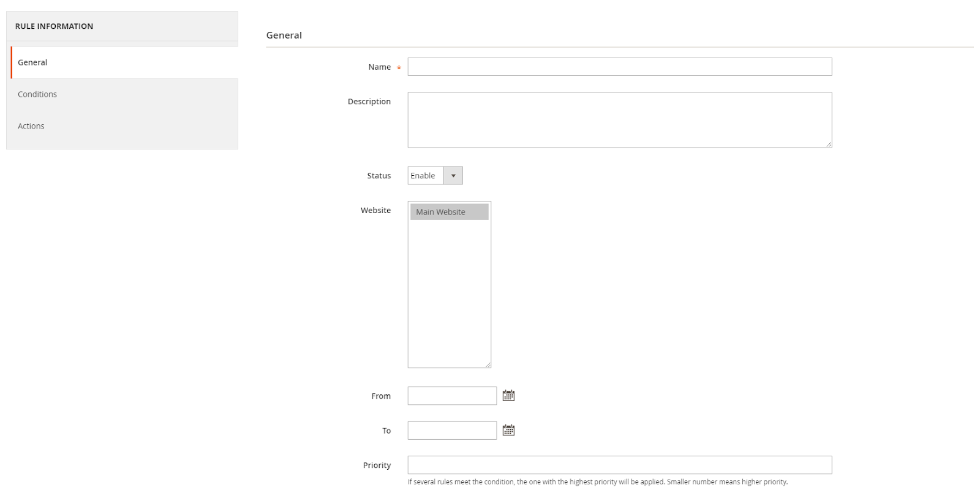Click the To date input field
Viewport: 980px width, 501px height.
[x=452, y=431]
